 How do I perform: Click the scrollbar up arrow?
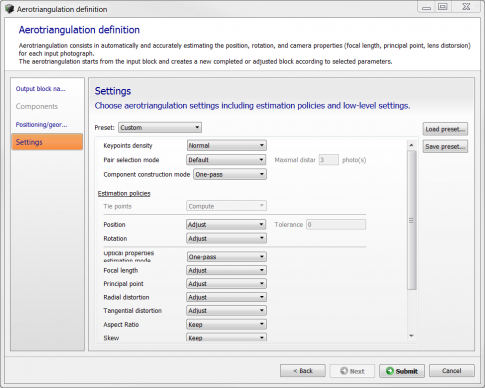(x=411, y=145)
